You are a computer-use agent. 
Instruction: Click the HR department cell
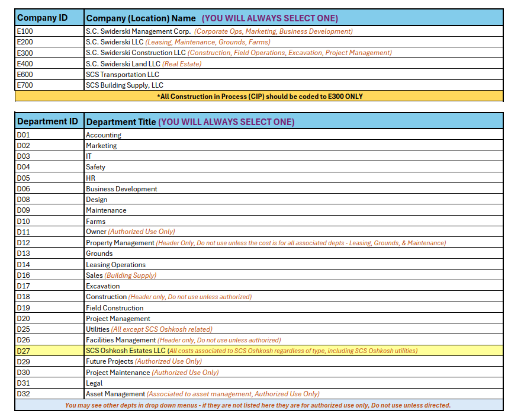click(294, 178)
